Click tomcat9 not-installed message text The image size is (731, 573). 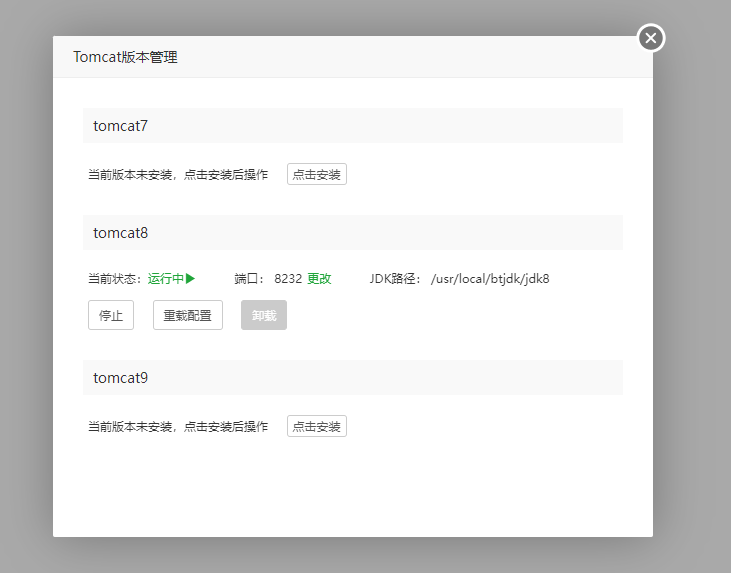178,426
